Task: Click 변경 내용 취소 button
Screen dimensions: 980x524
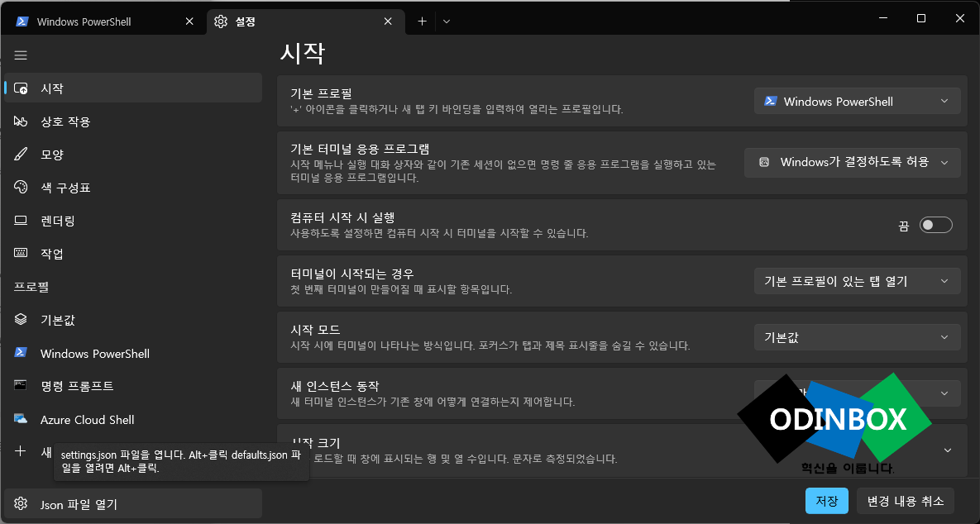Action: (906, 501)
